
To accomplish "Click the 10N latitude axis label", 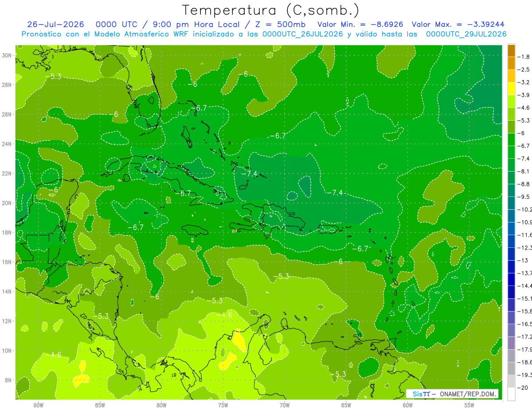I will pyautogui.click(x=8, y=351).
